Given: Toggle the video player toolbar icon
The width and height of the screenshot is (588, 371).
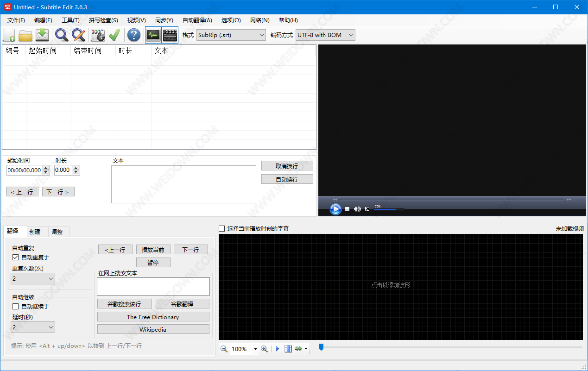Looking at the screenshot, I should (x=170, y=35).
